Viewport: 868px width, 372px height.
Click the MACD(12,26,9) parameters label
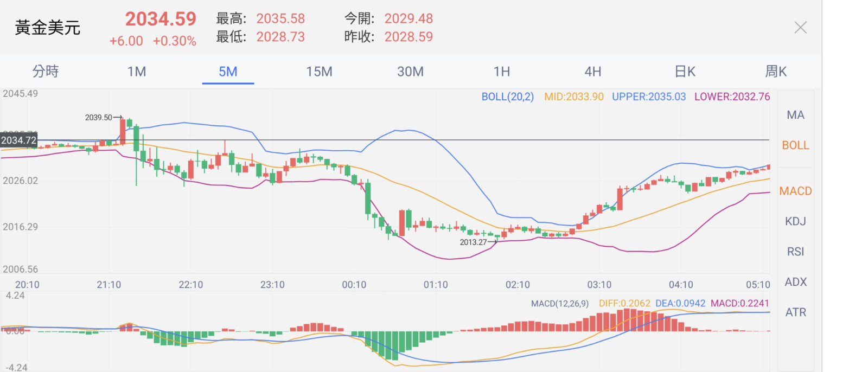click(x=559, y=304)
